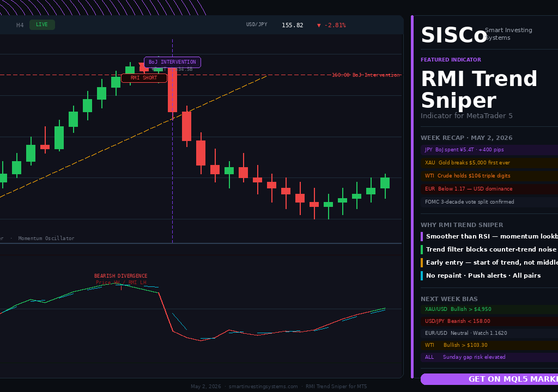558x392 pixels.
Task: Click the WEEK RECAP heading
Action: coord(466,138)
